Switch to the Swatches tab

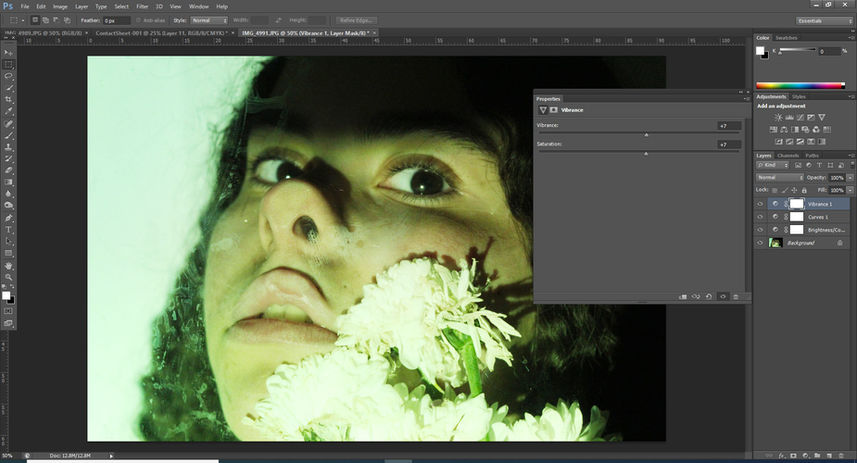787,38
